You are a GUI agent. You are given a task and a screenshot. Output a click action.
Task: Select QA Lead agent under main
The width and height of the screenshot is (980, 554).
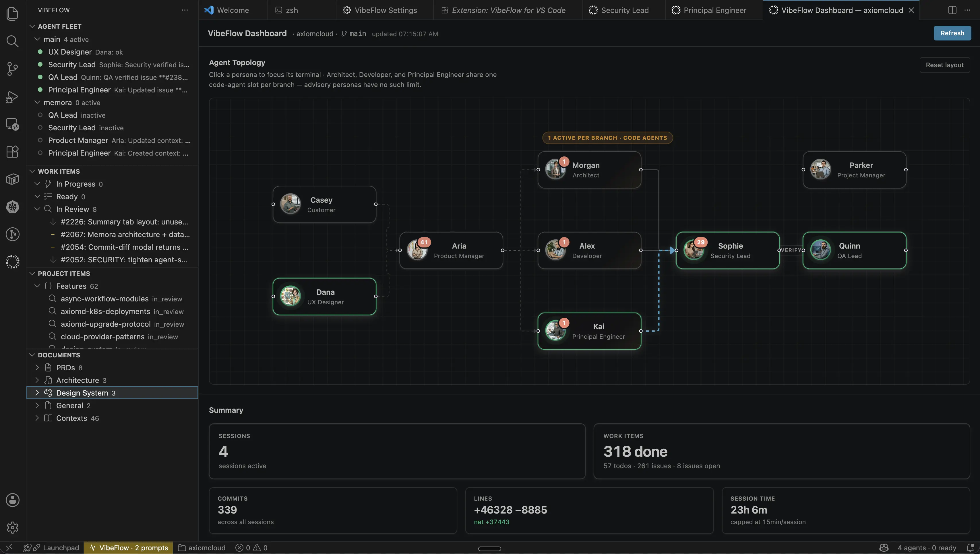point(112,77)
